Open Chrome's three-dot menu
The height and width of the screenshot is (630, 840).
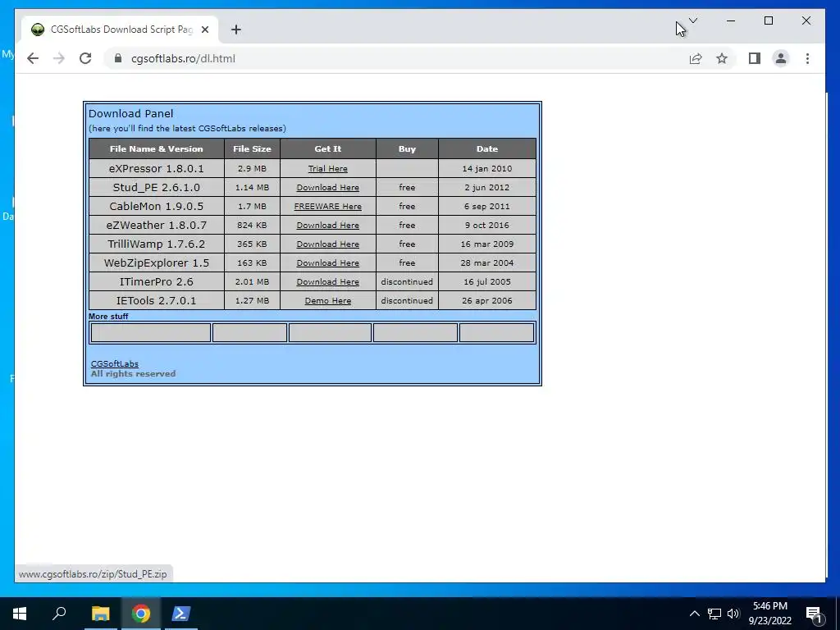pos(807,58)
